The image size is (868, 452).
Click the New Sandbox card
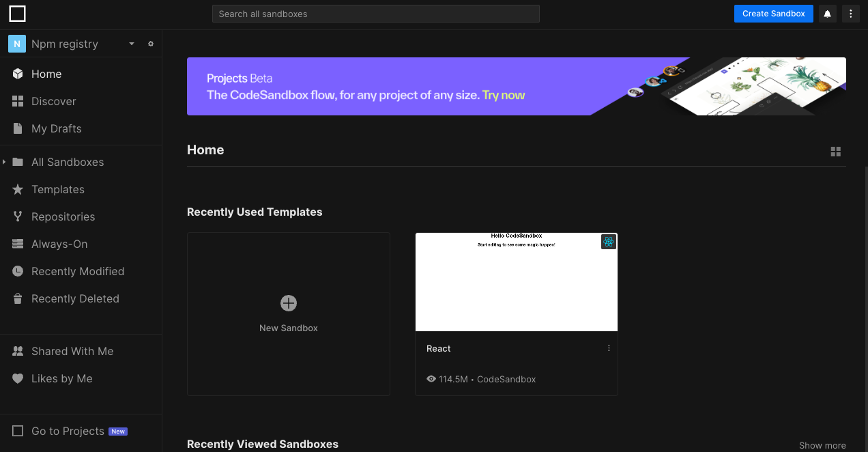289,314
